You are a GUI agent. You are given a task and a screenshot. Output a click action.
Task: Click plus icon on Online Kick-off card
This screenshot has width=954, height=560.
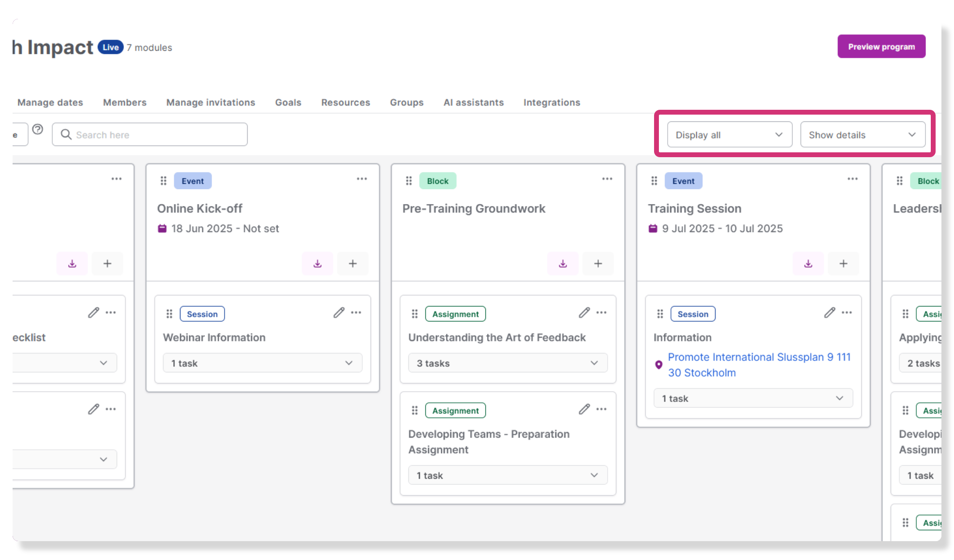[x=353, y=264]
